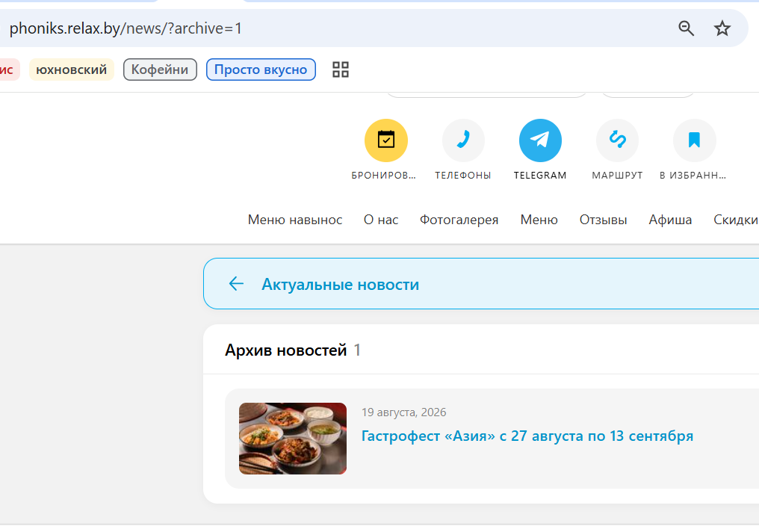Open the Меню навынос tab
Screen dimensions: 759x532
[x=295, y=220]
